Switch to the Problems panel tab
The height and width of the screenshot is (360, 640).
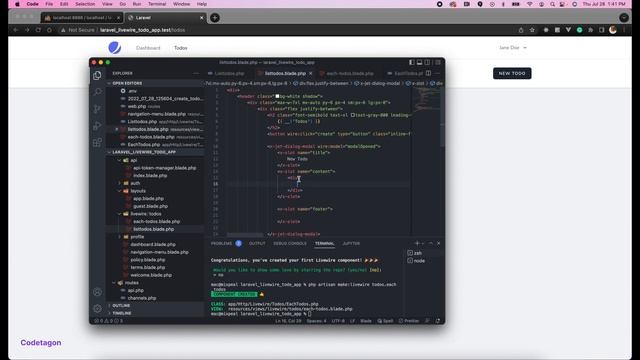point(221,243)
